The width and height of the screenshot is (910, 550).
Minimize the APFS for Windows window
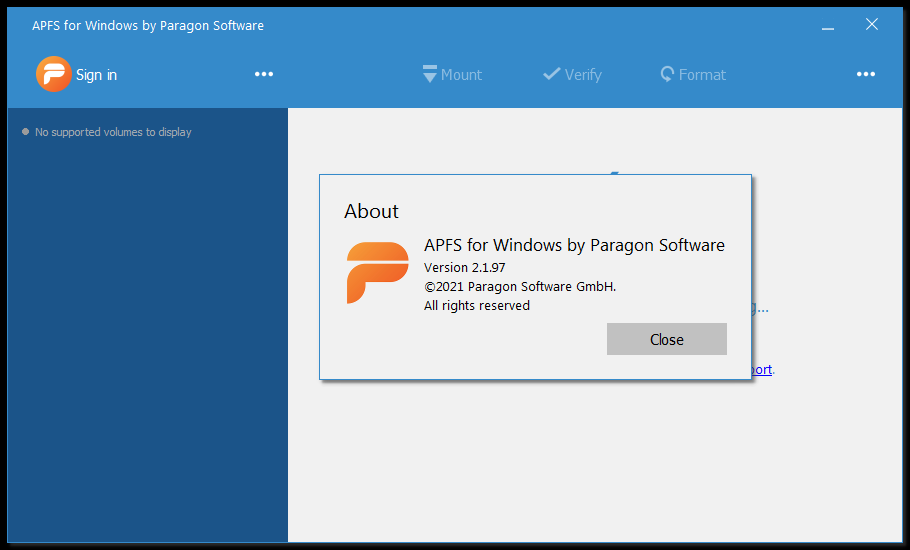click(x=828, y=26)
